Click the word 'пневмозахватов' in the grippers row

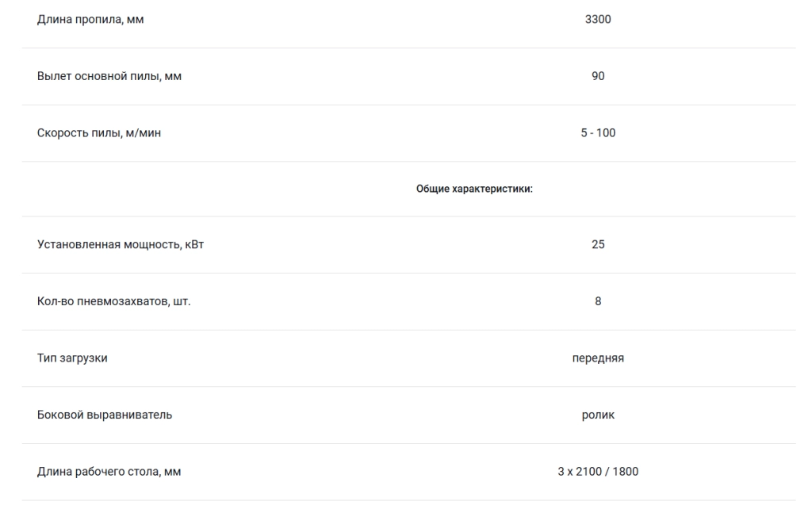tap(123, 301)
